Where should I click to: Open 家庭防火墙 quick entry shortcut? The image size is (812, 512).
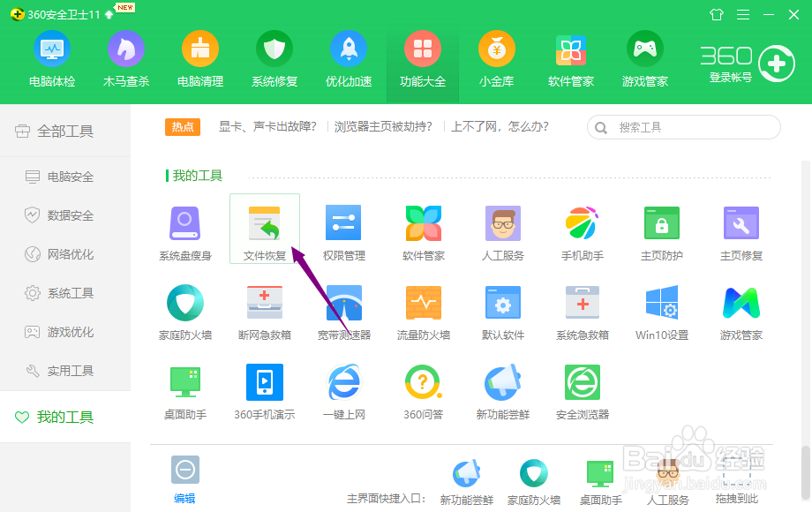point(534,482)
